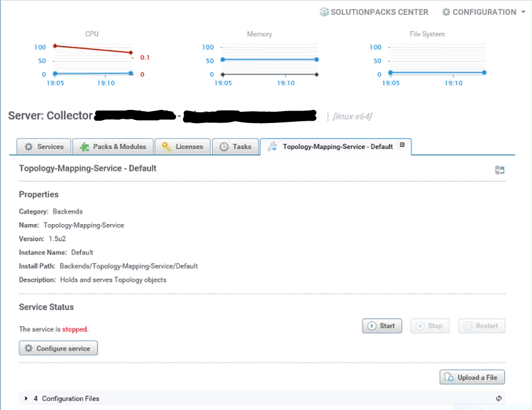This screenshot has width=532, height=410.
Task: Start the Topology-Mapping-Service
Action: point(382,326)
